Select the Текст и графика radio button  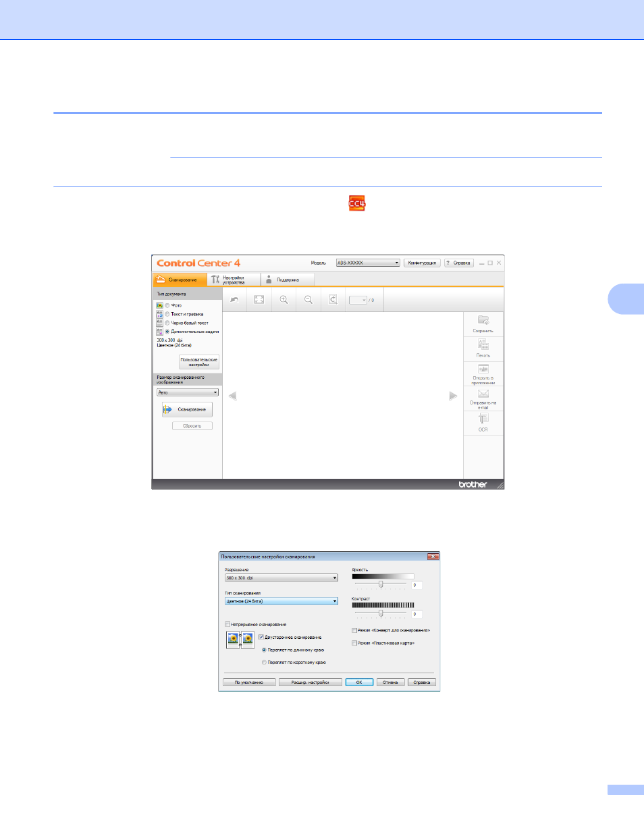point(167,314)
